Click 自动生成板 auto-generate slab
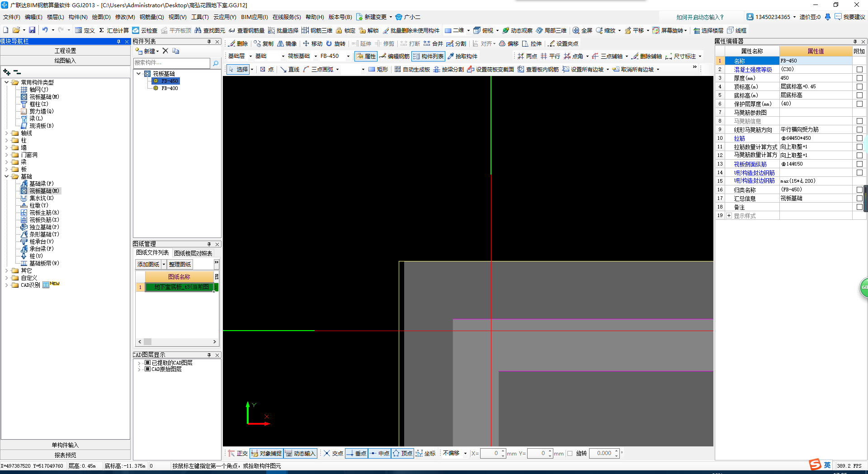The image size is (868, 474). tap(412, 69)
